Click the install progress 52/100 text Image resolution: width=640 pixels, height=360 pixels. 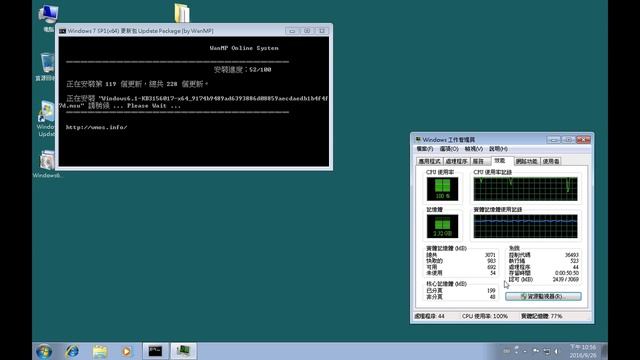242,70
